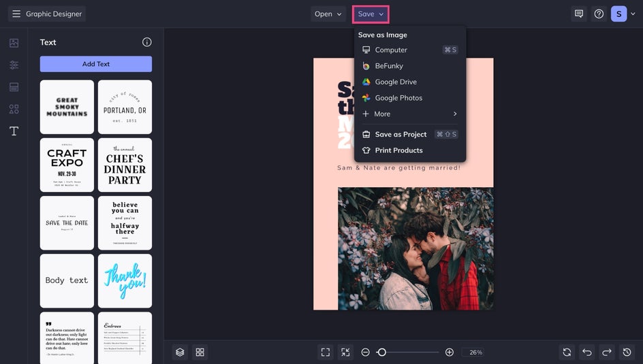Click the S account avatar
Viewport: 643px width, 364px height.
pos(618,14)
